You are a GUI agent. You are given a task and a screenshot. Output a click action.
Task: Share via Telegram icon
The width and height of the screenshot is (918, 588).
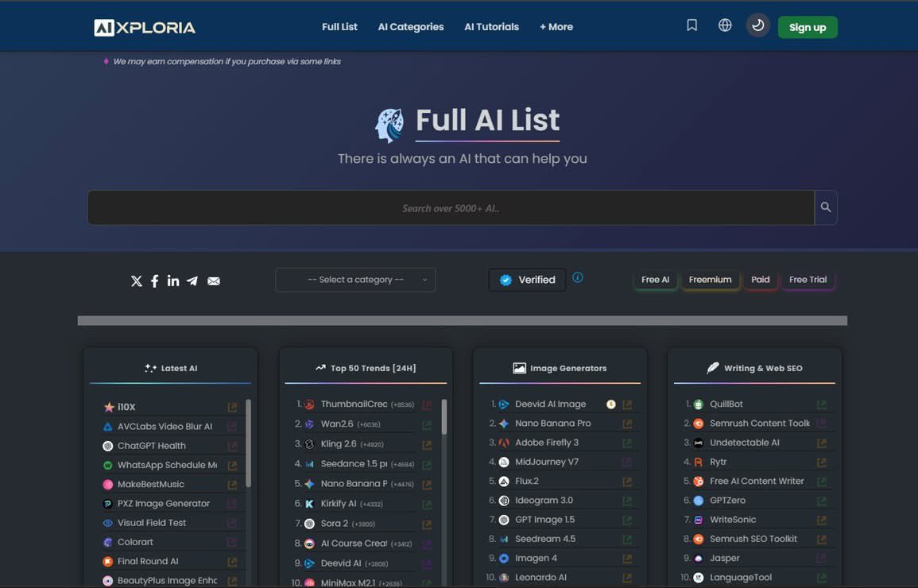(x=192, y=280)
